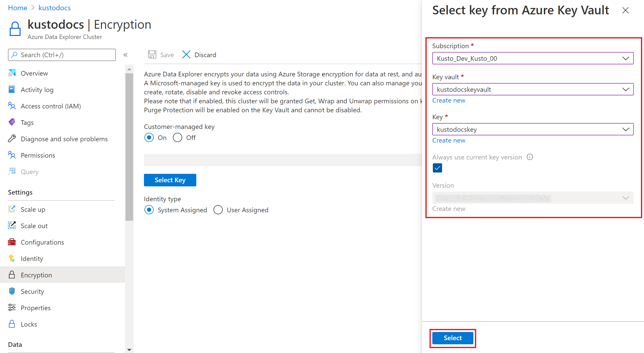Open the Query section in sidebar
Screen dimensions: 644x353
click(x=29, y=172)
